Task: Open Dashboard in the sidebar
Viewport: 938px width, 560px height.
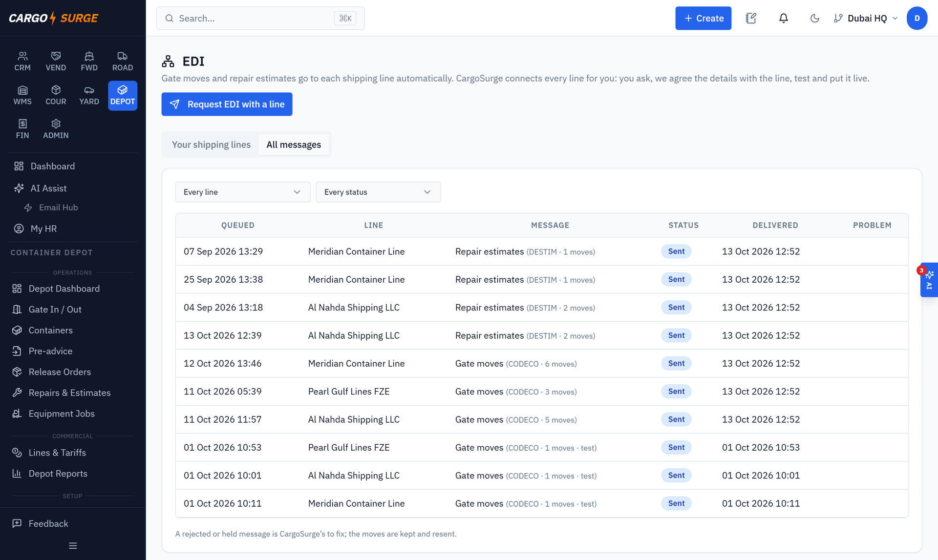Action: click(73, 166)
